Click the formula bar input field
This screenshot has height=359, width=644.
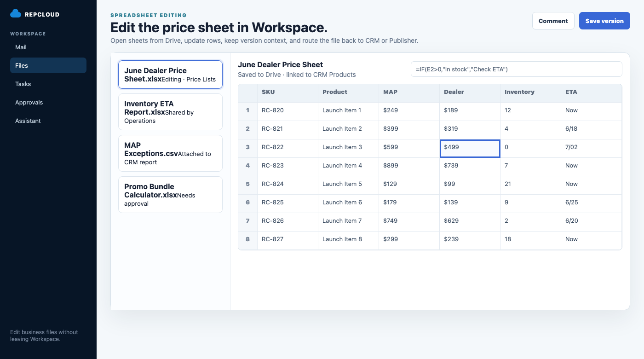tap(516, 69)
